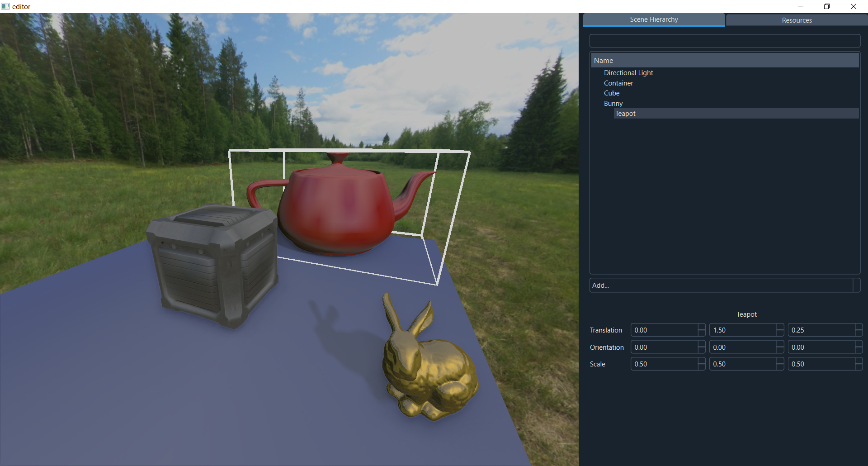
Task: Select the Teapot child node
Action: click(x=736, y=114)
